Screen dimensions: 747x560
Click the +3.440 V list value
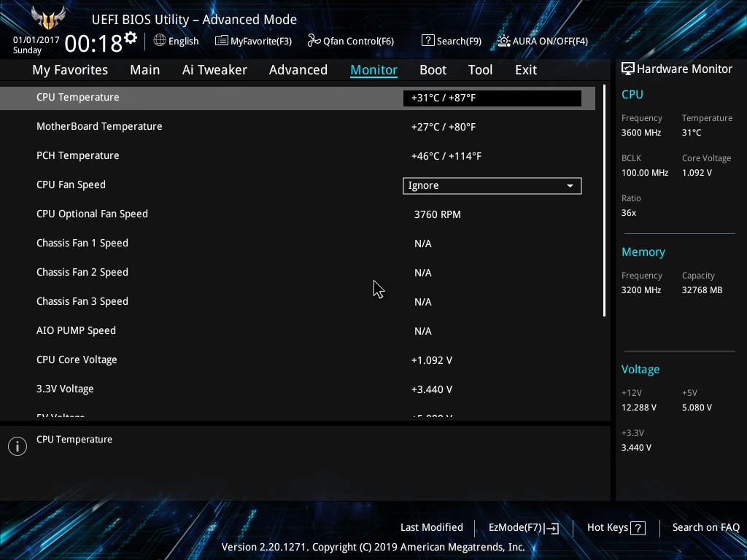[432, 389]
